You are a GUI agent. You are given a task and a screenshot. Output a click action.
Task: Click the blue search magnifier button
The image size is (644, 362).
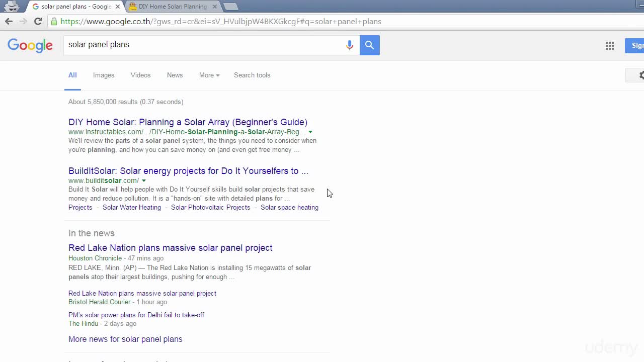(x=369, y=45)
